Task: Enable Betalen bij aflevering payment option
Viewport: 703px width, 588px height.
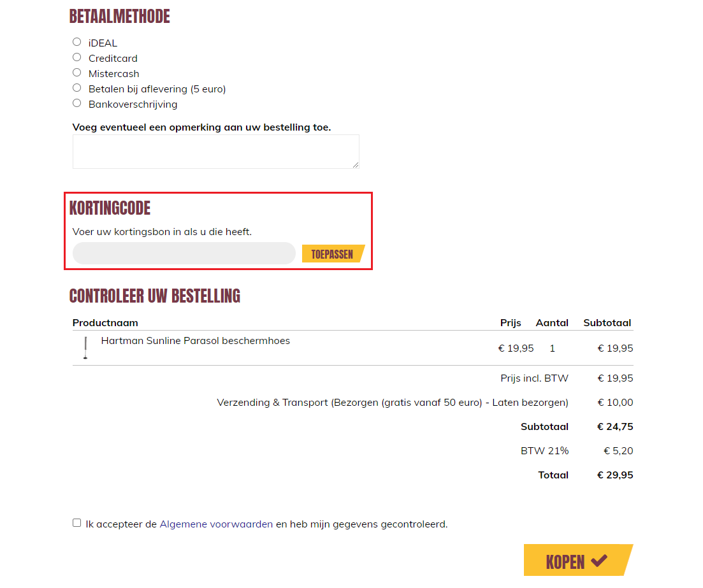Action: click(x=76, y=87)
